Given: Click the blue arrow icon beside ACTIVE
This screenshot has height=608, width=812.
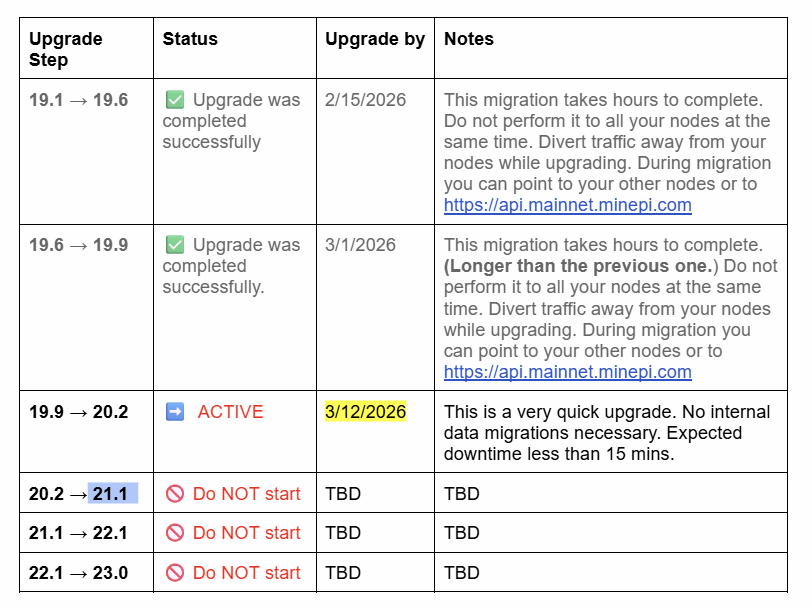Looking at the screenshot, I should [x=175, y=412].
